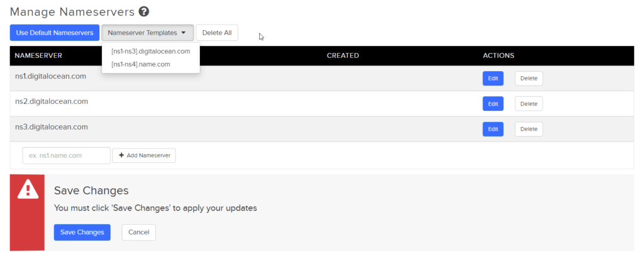Select the ns2.digitalocean.com row text

(51, 101)
